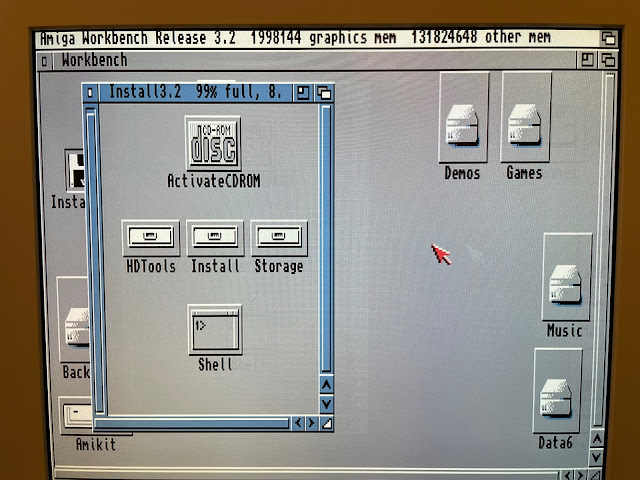Launch the Shell icon
The height and width of the screenshot is (480, 640).
pyautogui.click(x=215, y=330)
